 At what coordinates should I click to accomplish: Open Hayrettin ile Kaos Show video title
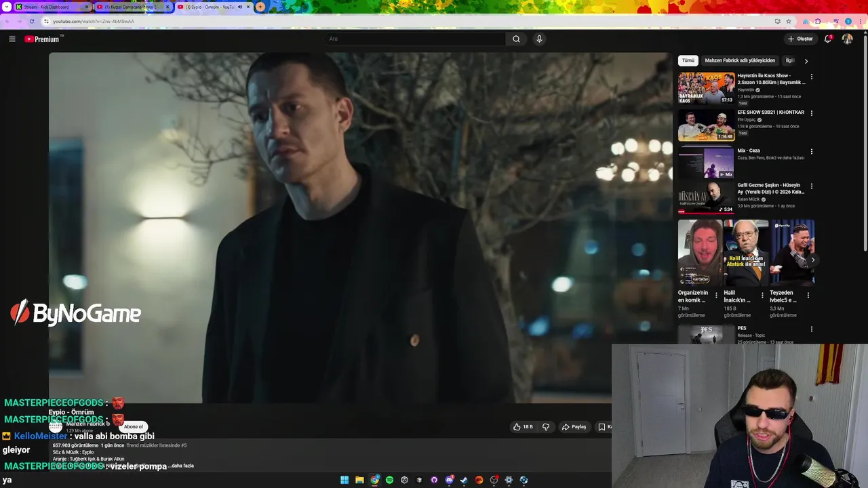coord(772,79)
